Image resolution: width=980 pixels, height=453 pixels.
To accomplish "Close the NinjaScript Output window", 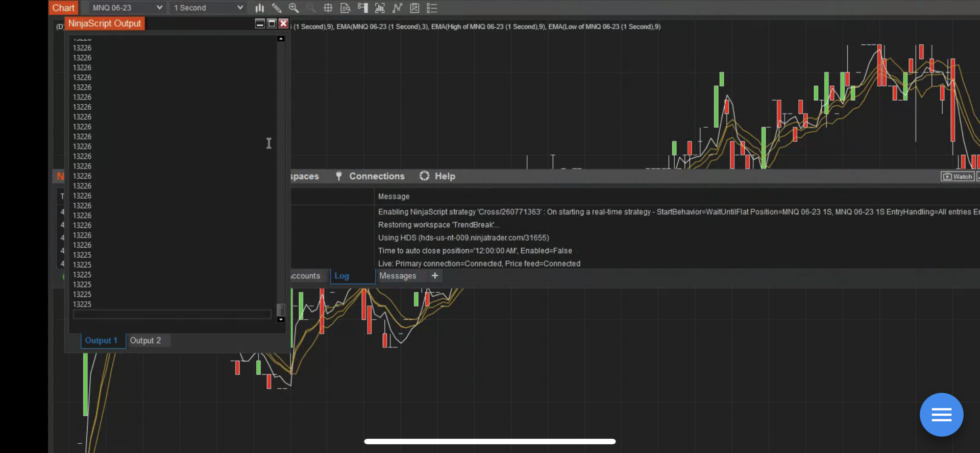I will tap(283, 23).
